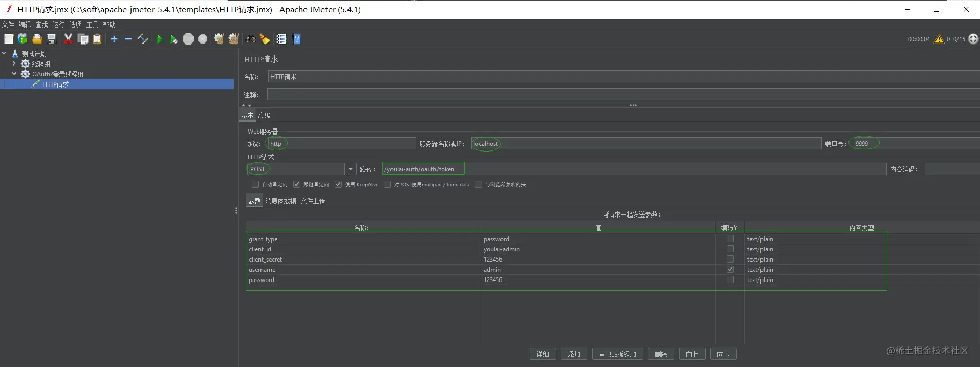Click the 添加 button

tap(574, 354)
